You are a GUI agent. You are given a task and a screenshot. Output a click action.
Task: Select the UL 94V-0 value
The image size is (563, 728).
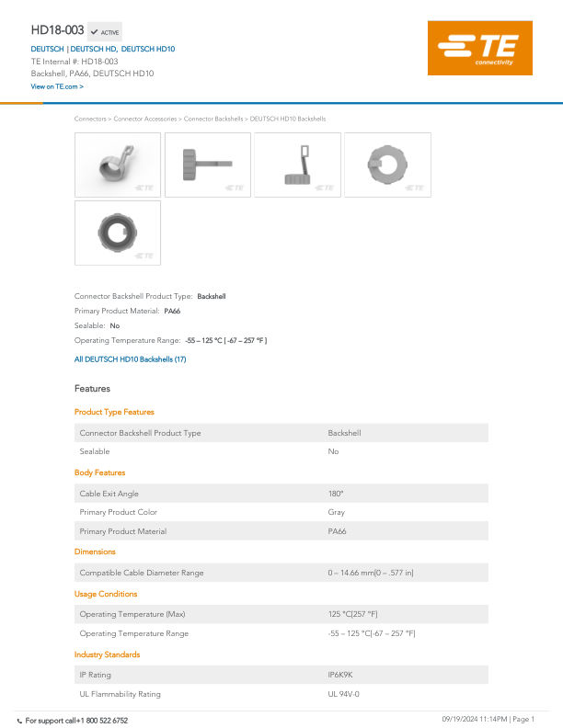click(x=343, y=694)
